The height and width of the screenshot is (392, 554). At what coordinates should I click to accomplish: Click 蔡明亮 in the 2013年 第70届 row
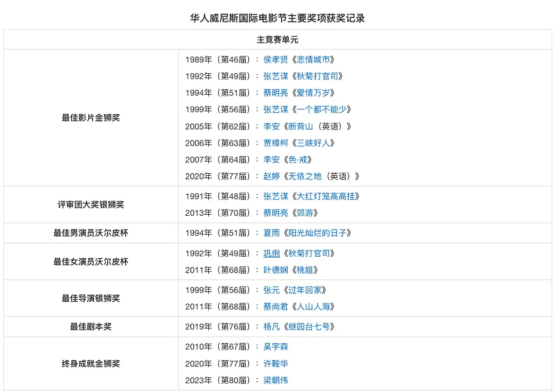coord(275,213)
